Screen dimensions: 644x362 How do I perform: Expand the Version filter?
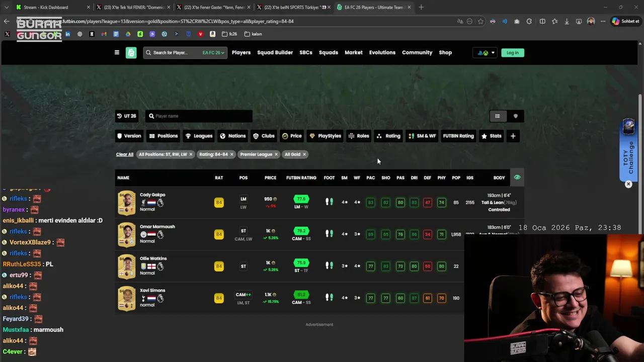(129, 136)
